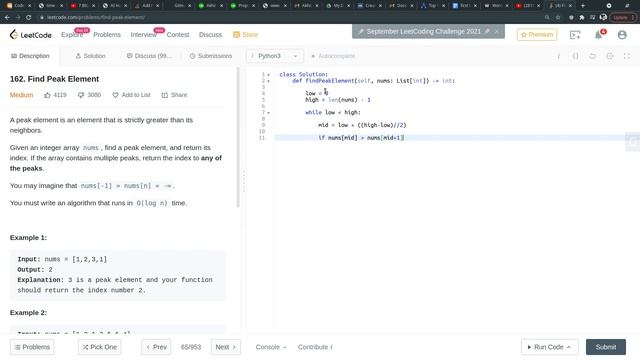
Task: Open the Run Code options arrow
Action: coord(569,347)
